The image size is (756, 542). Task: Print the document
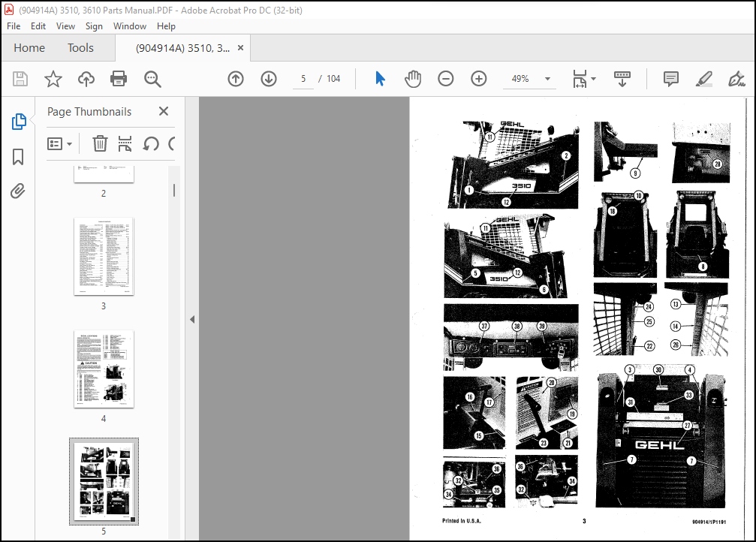119,79
